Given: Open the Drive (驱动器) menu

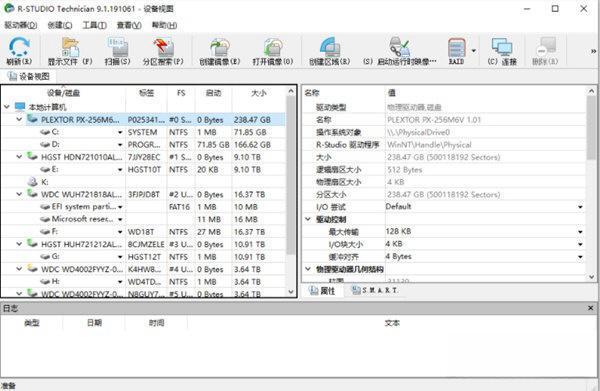Looking at the screenshot, I should click(x=21, y=25).
